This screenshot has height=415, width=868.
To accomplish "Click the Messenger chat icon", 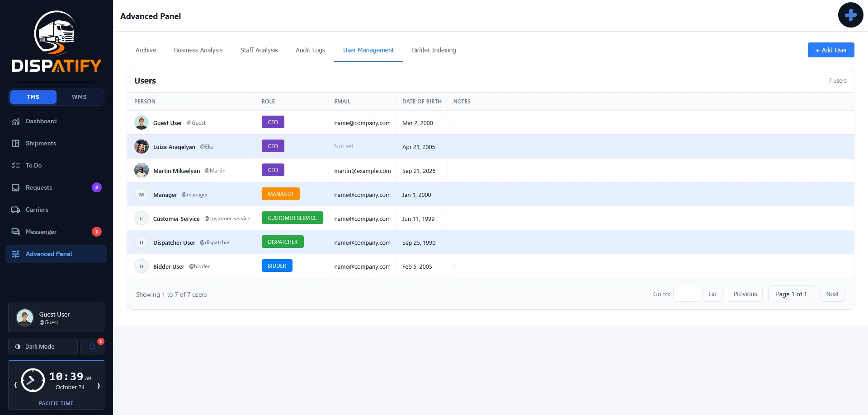I will [16, 232].
